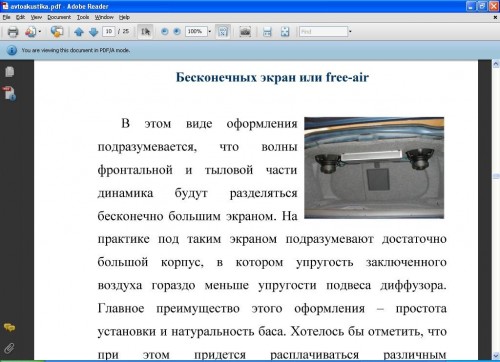The image size is (500, 362).
Task: Click the vertical scrollbar down arrow
Action: coord(496,356)
